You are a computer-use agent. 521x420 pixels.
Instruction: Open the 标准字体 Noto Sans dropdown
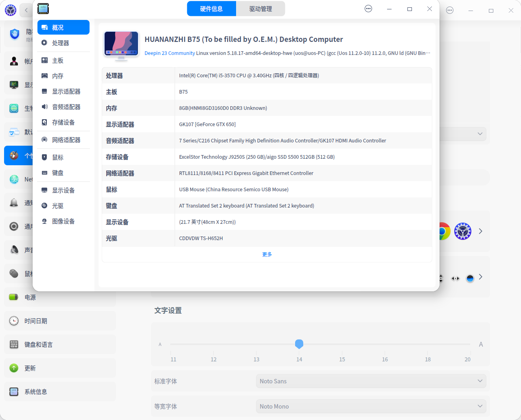pyautogui.click(x=371, y=381)
